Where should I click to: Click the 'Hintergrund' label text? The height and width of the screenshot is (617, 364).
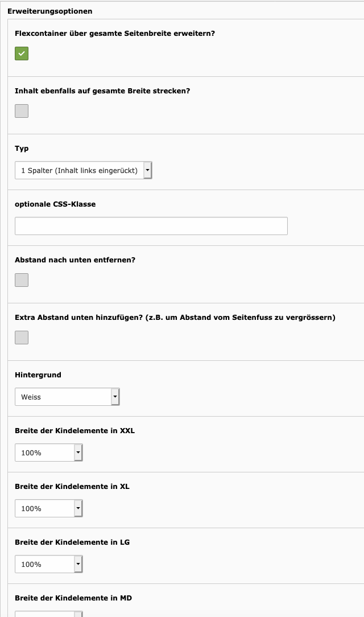tap(38, 375)
